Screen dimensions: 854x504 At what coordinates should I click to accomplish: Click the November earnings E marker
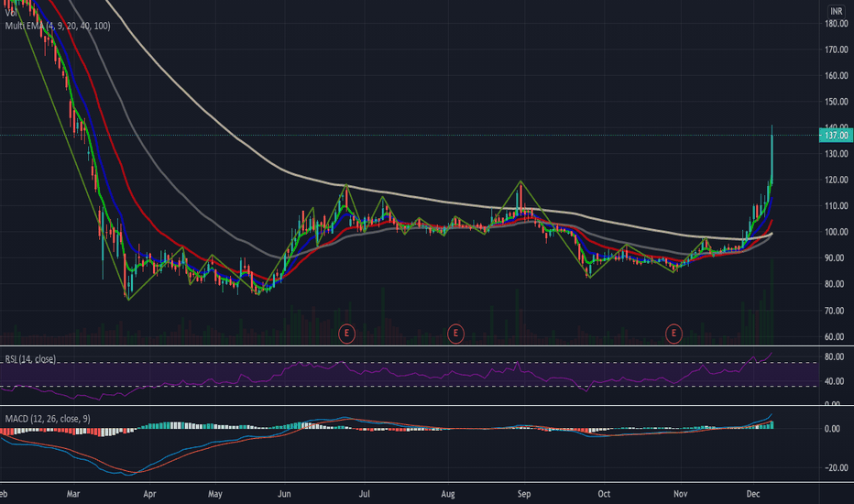[673, 334]
